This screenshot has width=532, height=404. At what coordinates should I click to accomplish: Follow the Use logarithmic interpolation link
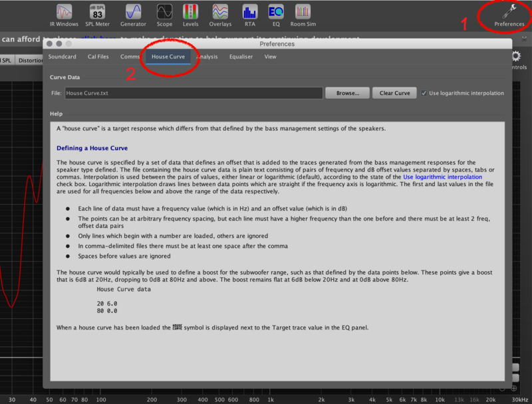(442, 177)
